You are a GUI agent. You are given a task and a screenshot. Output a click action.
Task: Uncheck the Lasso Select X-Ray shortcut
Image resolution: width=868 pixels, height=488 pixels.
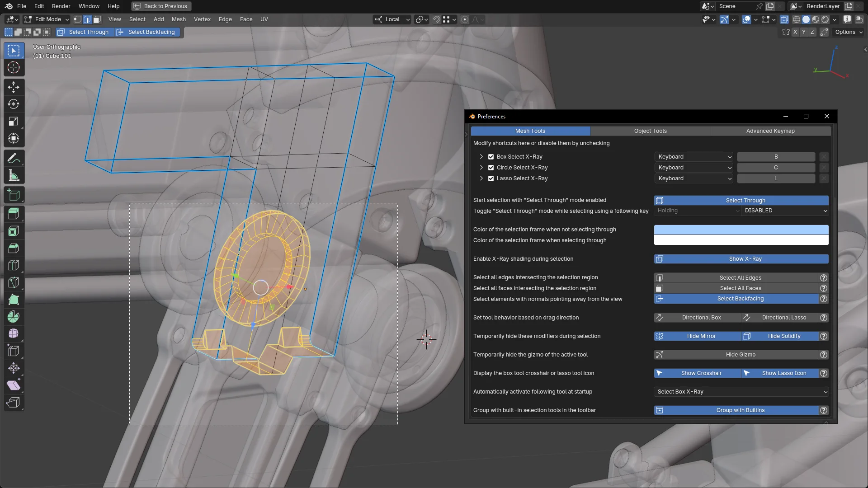point(491,178)
